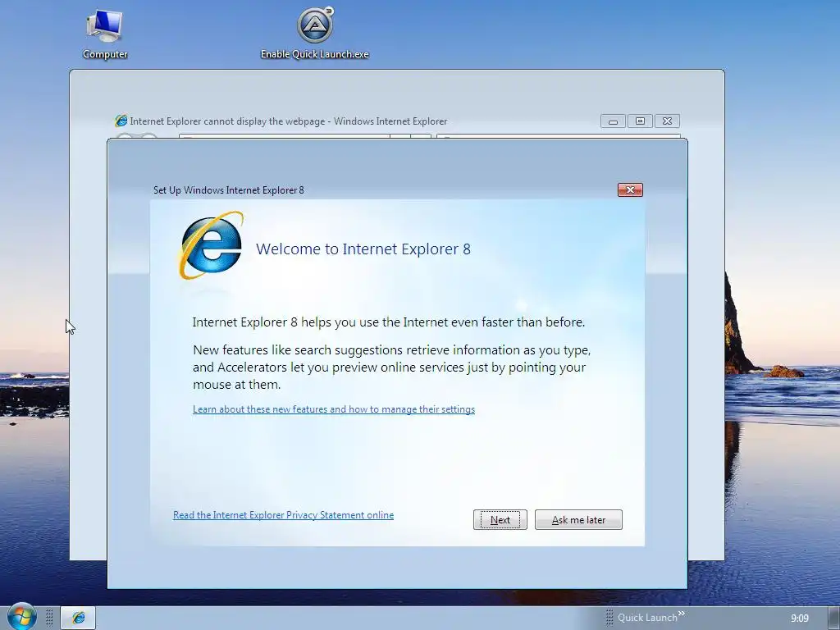Click the Welcome to Internet Explorer 8 heading
This screenshot has height=630, width=840.
tap(363, 249)
